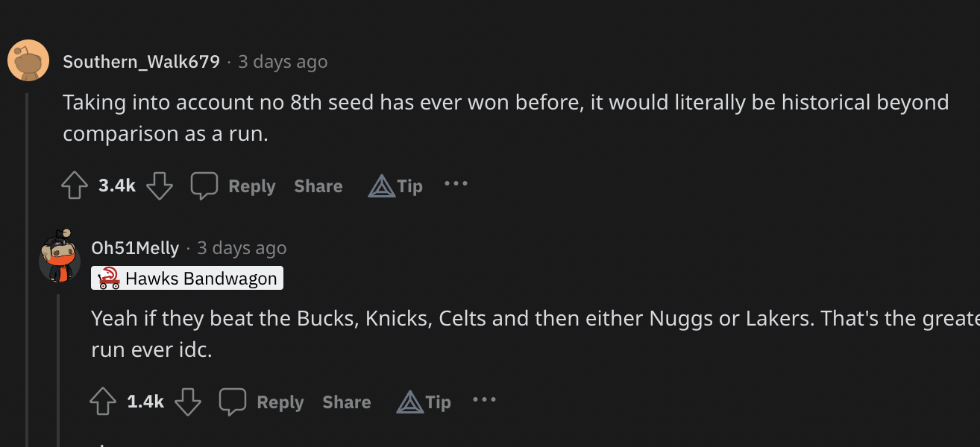The image size is (980, 447).
Task: Click reply bubble icon on Oh51Melly's comment
Action: 232,402
